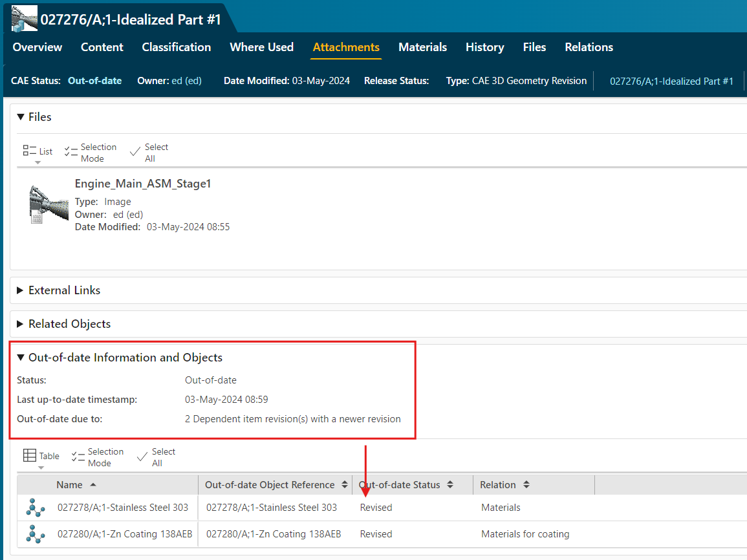The image size is (747, 560).
Task: Open the Where Used tab
Action: point(261,47)
